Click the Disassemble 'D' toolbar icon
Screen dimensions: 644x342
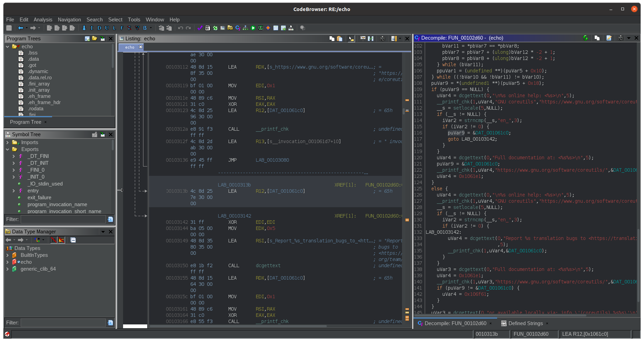[x=99, y=28]
